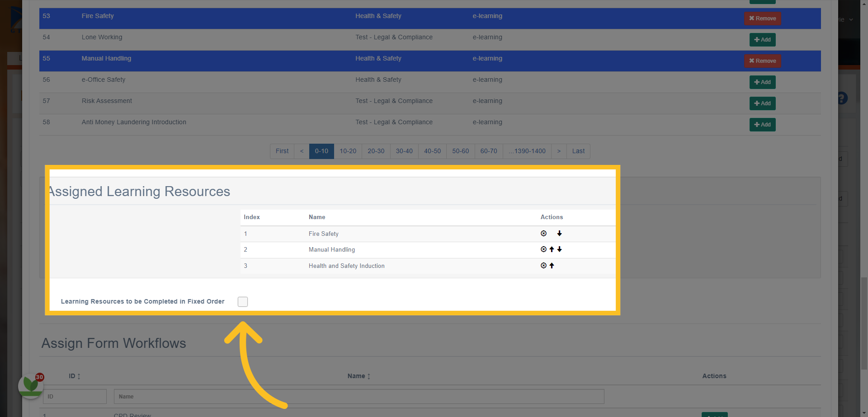Click Anti Money Laundering Introduction text

coord(134,122)
